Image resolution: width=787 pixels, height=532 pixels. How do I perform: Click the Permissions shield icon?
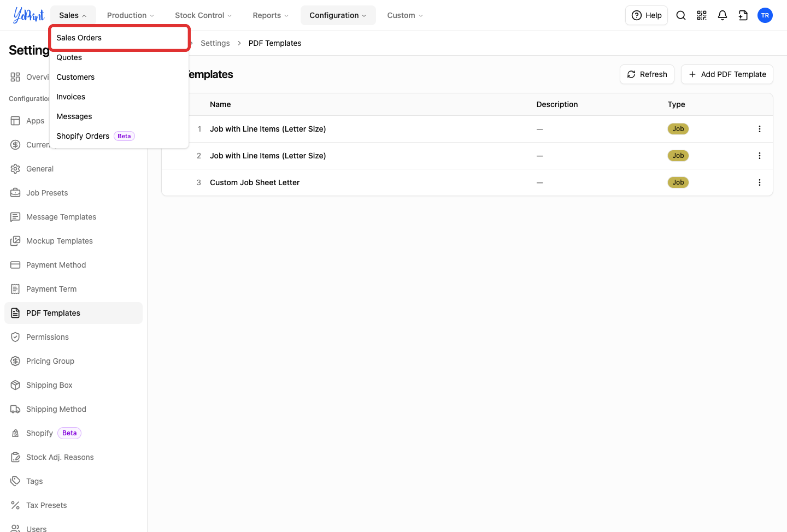click(15, 337)
